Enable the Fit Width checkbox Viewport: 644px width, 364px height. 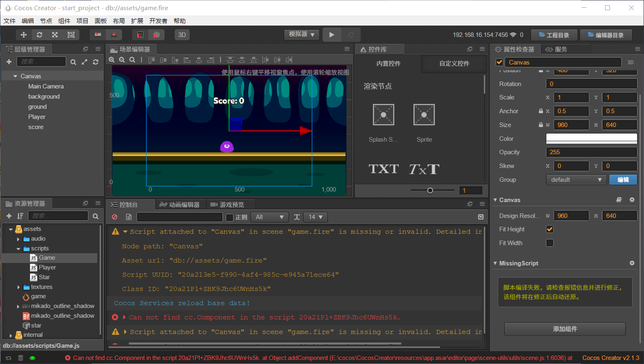coord(550,243)
